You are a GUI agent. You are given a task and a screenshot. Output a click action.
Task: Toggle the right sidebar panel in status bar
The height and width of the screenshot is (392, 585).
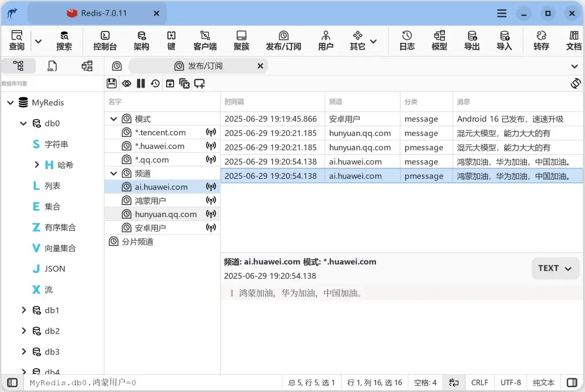[572, 383]
